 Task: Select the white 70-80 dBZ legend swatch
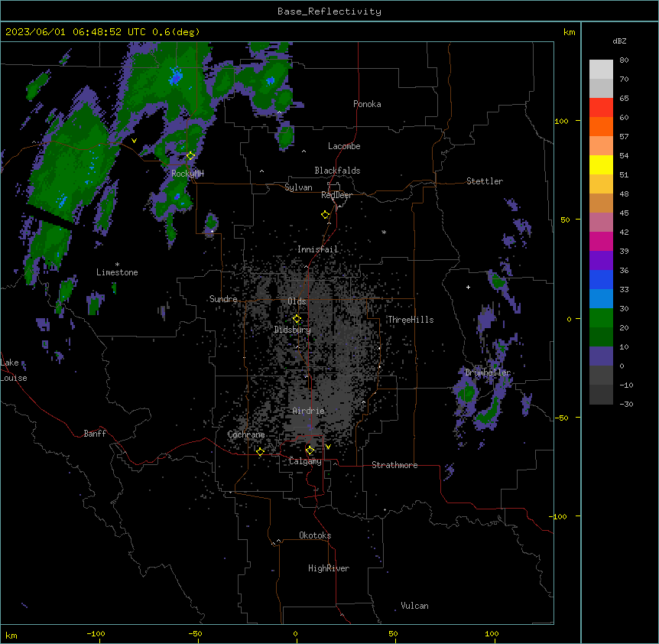601,70
